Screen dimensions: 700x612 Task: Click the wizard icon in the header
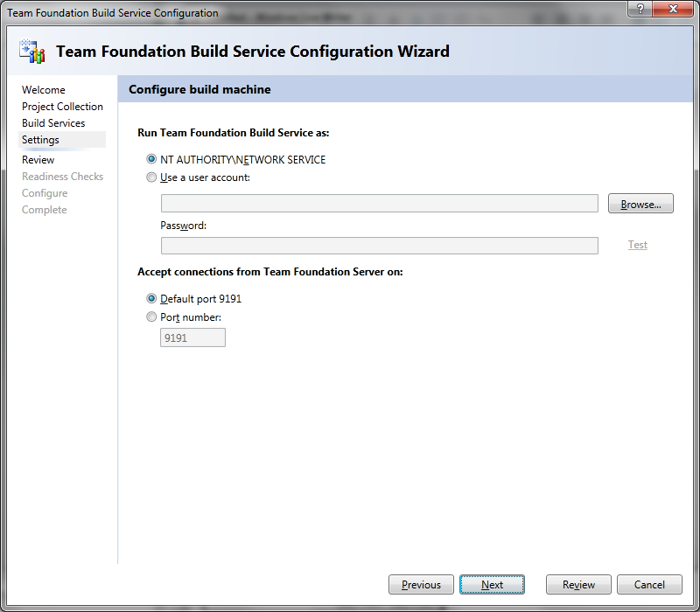coord(32,52)
